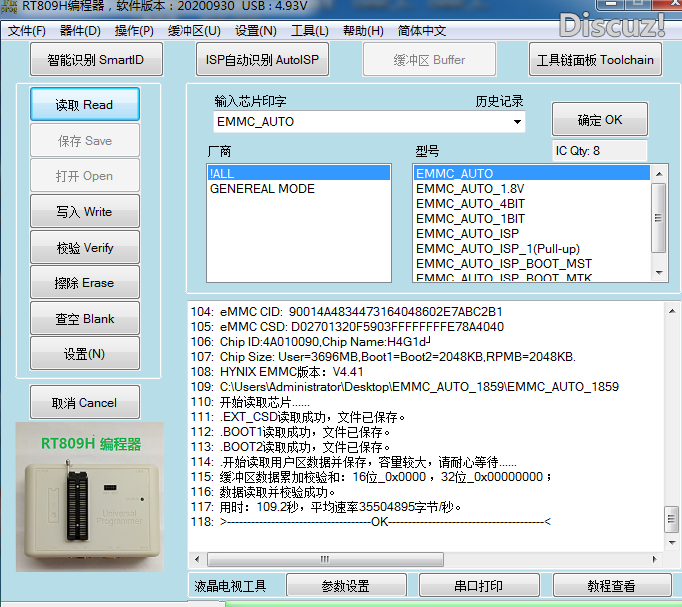Open the 缓冲区(U) menu

coord(194,31)
